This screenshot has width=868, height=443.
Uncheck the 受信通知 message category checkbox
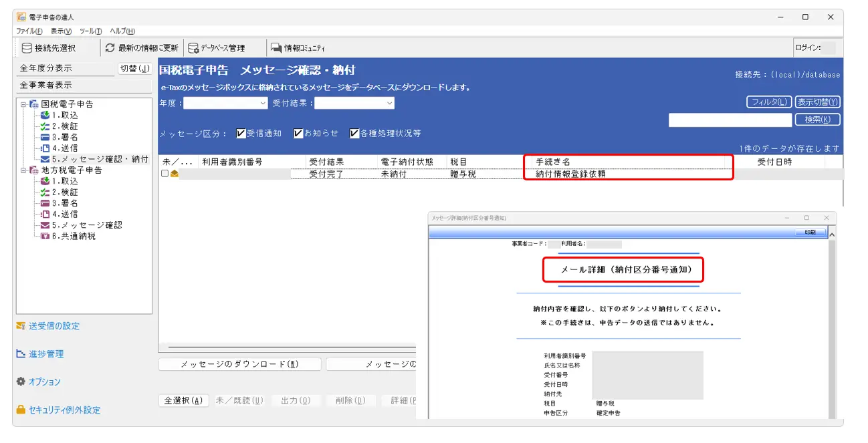(241, 134)
